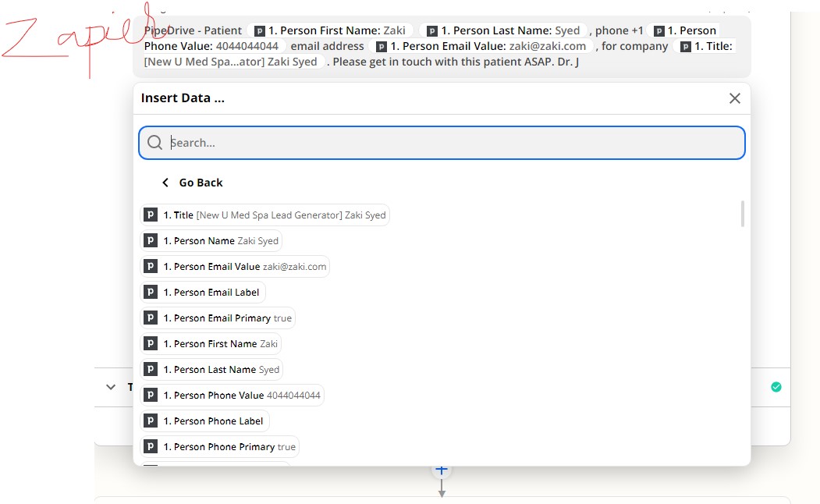
Task: Click the scrollbar of the data list
Action: (742, 214)
